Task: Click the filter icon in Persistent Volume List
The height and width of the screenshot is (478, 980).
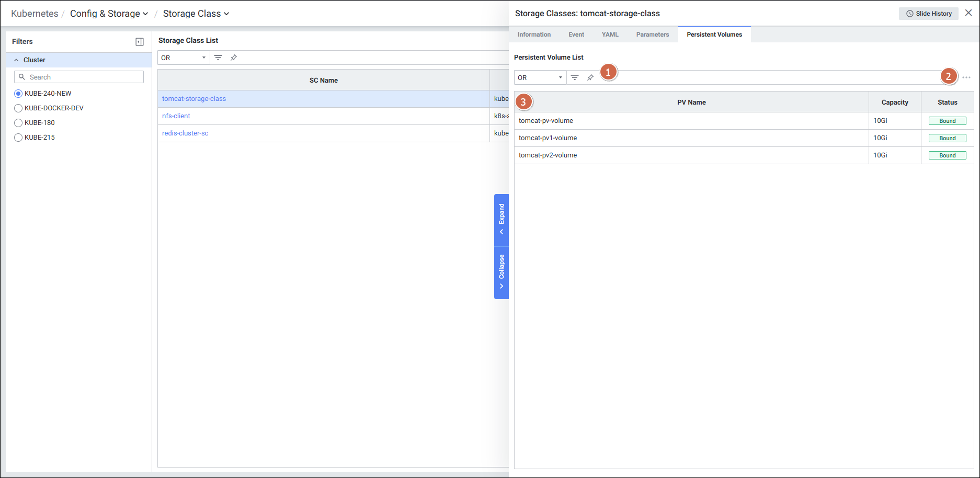Action: [x=575, y=77]
